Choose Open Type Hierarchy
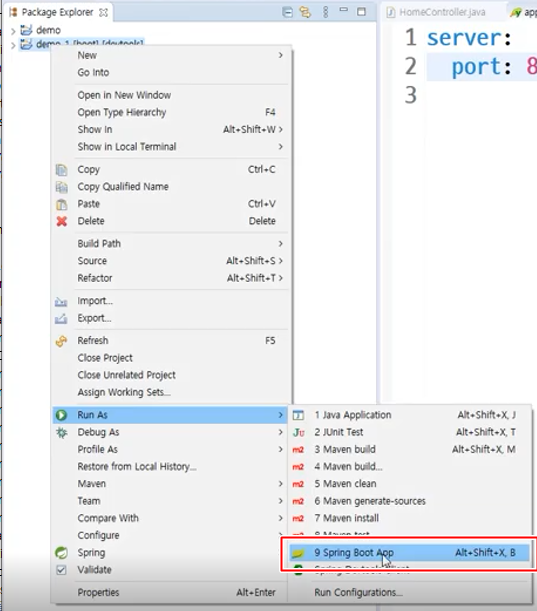Viewport: 537px width, 611px height. click(x=171, y=112)
